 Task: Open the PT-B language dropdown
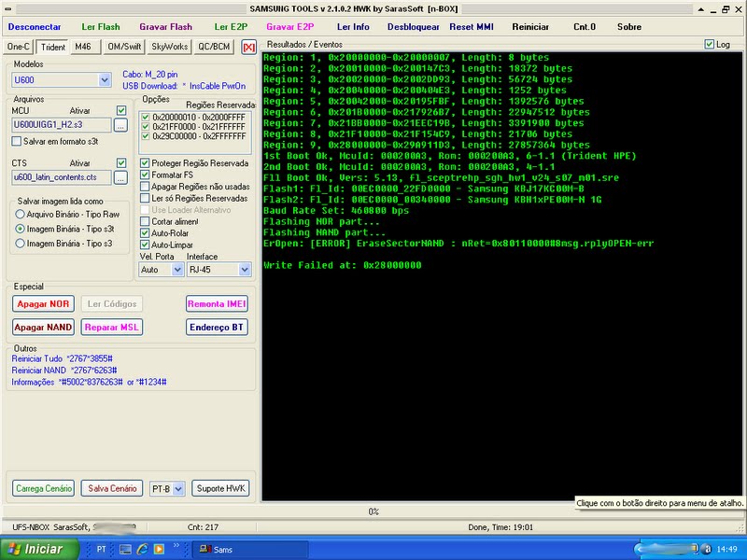coord(167,488)
